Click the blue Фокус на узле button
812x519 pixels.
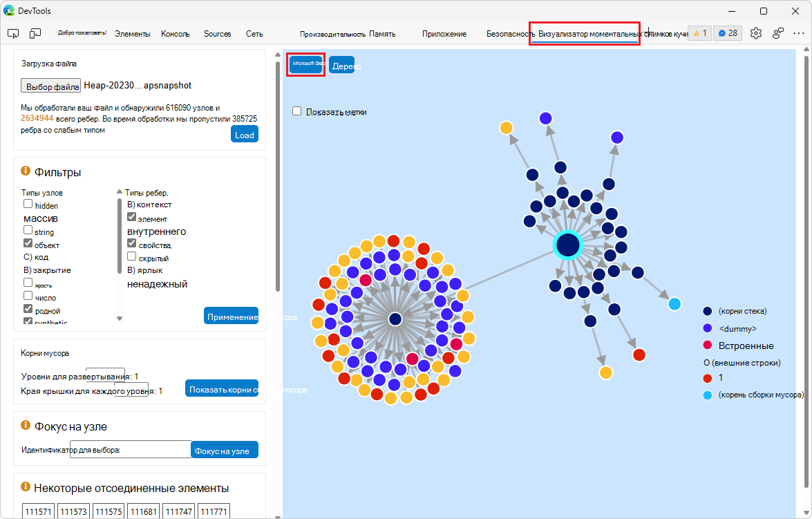point(225,450)
